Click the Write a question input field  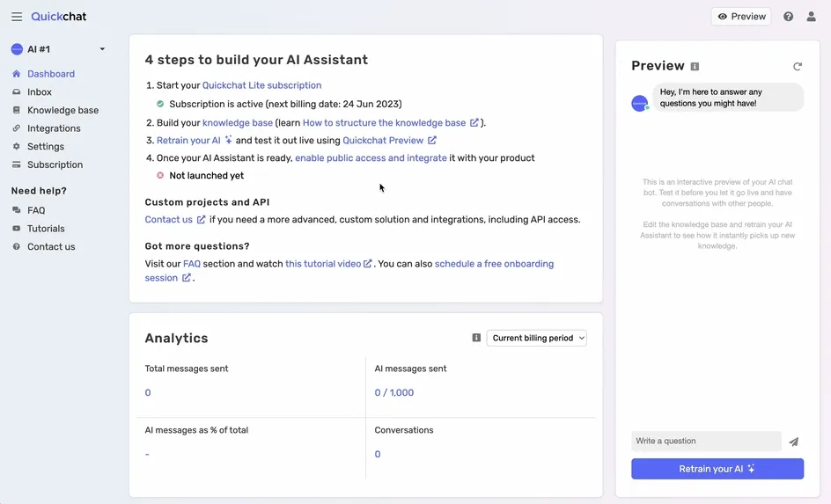pyautogui.click(x=706, y=441)
